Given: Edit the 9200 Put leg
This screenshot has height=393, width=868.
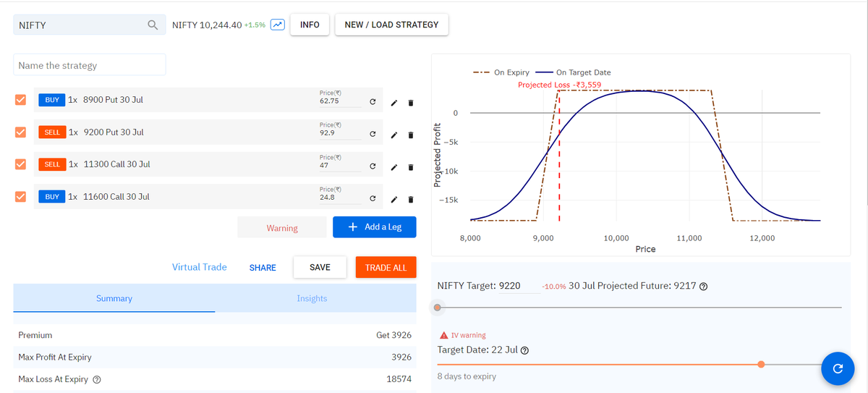Looking at the screenshot, I should (393, 135).
